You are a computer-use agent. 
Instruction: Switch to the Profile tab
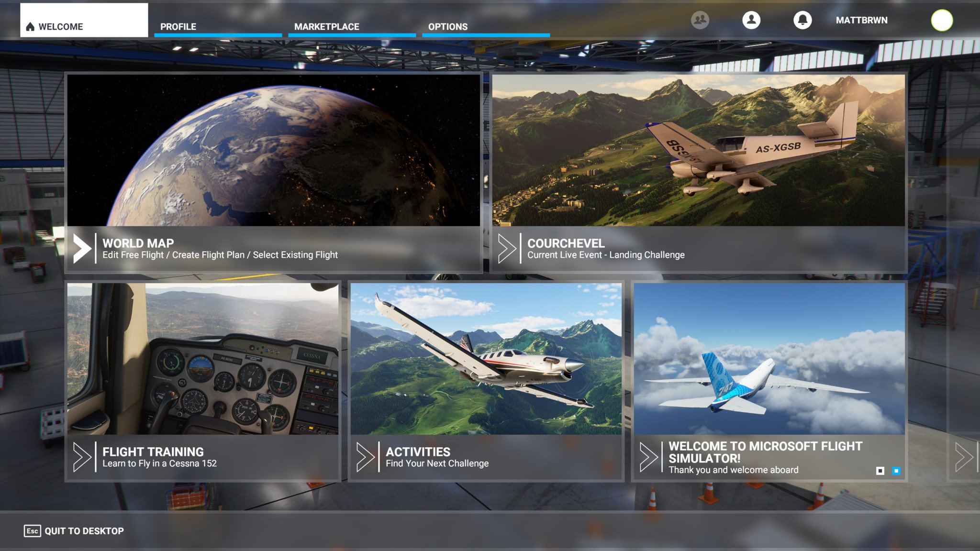point(178,25)
